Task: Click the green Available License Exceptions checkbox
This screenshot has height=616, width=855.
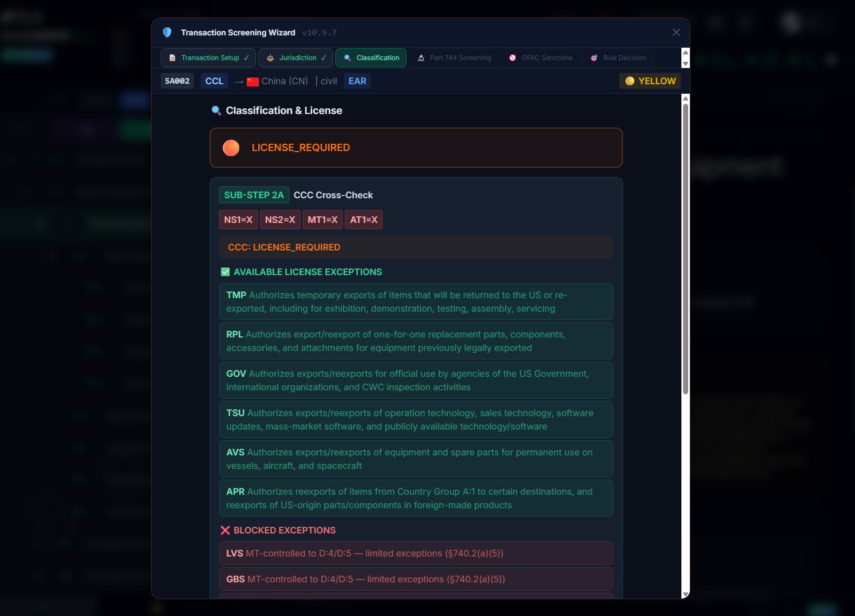Action: point(225,272)
